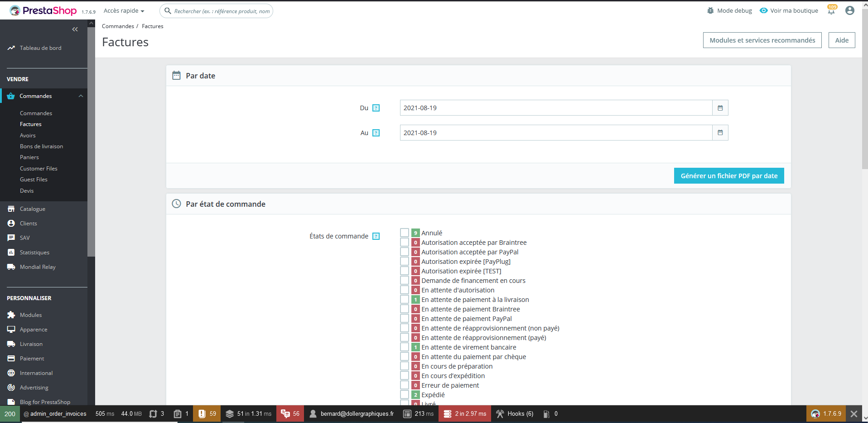Image resolution: width=868 pixels, height=423 pixels.
Task: Click the Au date input field
Action: (x=556, y=133)
